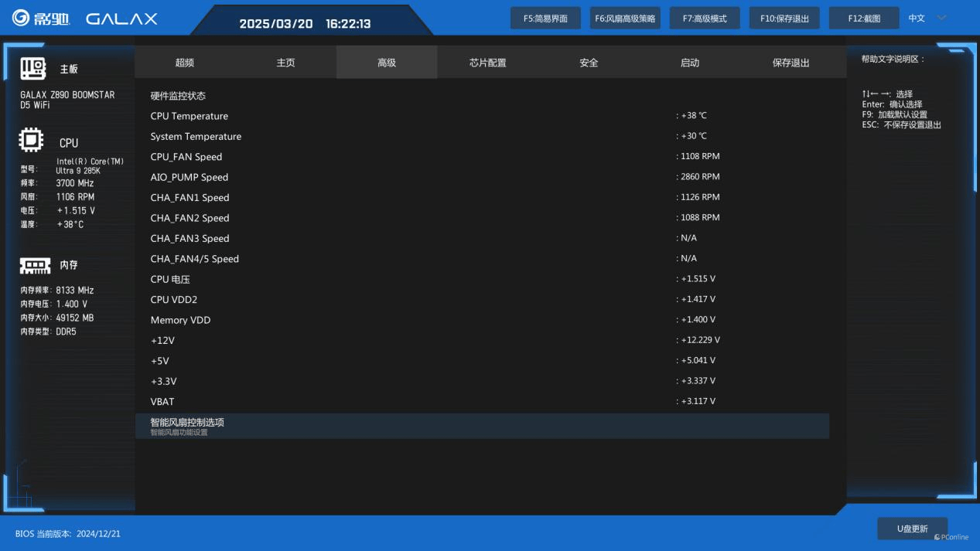
Task: Click the U盘更新 button
Action: point(912,529)
